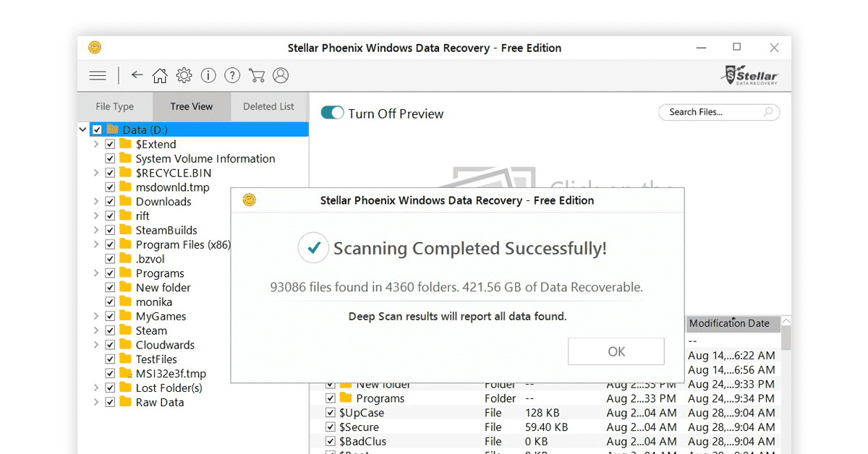
Task: Uncheck the .bzvol checkbox
Action: click(110, 259)
